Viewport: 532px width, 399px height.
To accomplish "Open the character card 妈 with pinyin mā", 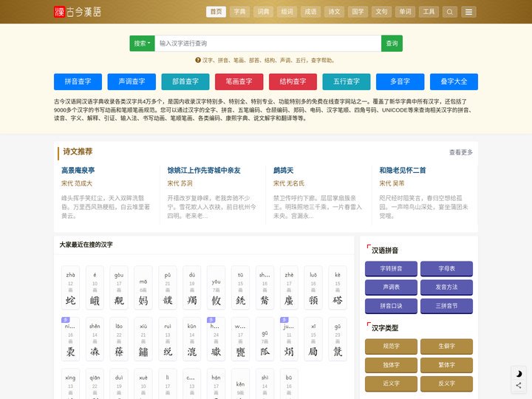I will pyautogui.click(x=143, y=287).
